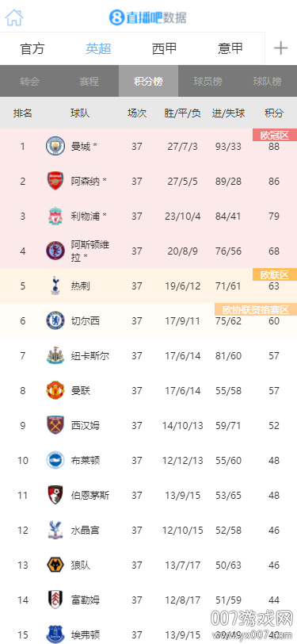Select the Aston Villa club badge
Screen dimensions: 297x644
coord(55,251)
